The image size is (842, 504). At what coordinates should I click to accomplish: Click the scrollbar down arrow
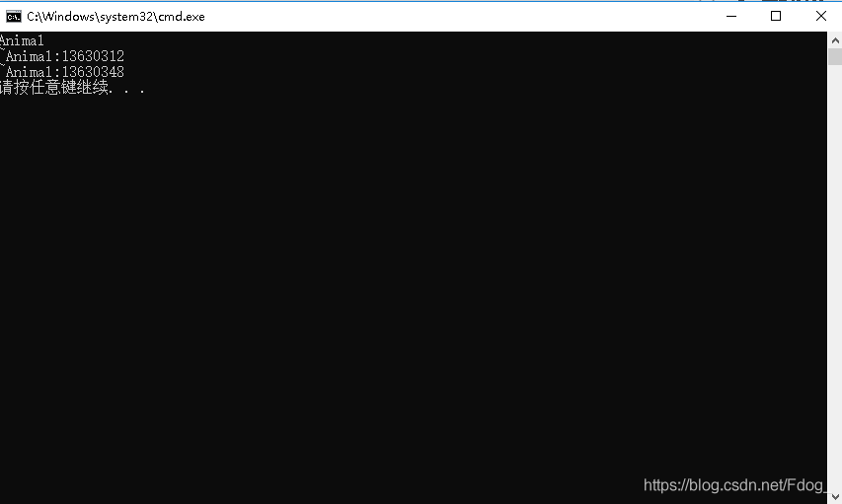click(835, 497)
